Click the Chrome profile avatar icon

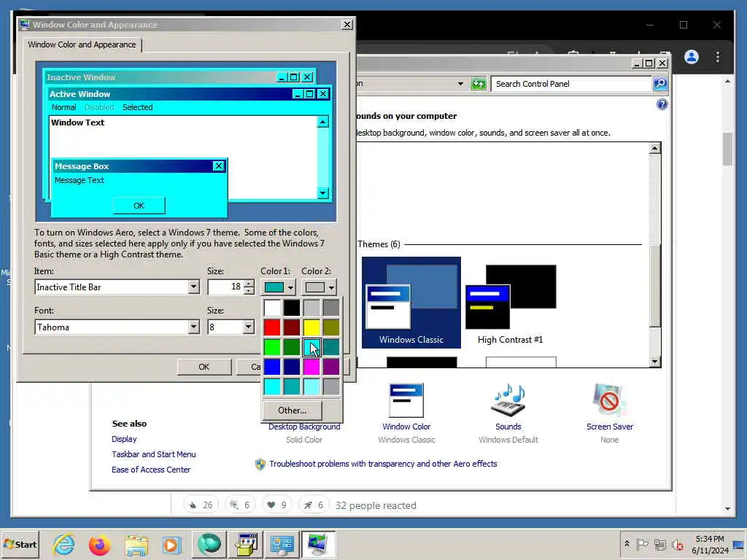[x=692, y=57]
